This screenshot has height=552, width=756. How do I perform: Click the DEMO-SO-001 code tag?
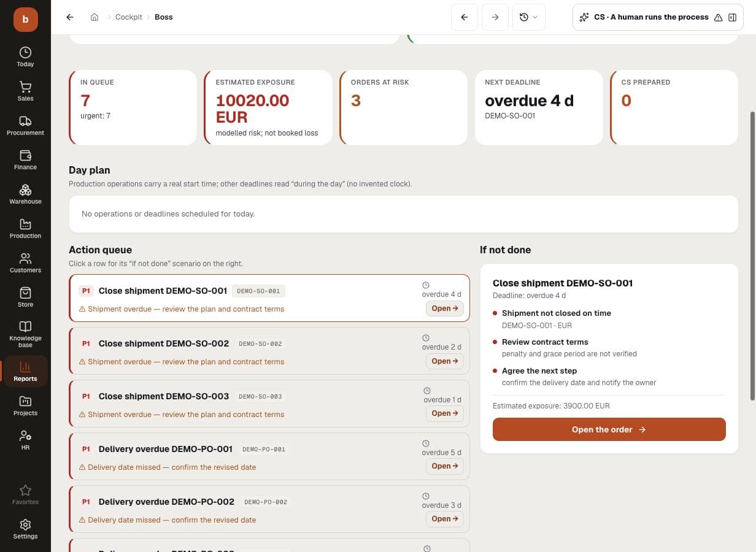tap(258, 291)
